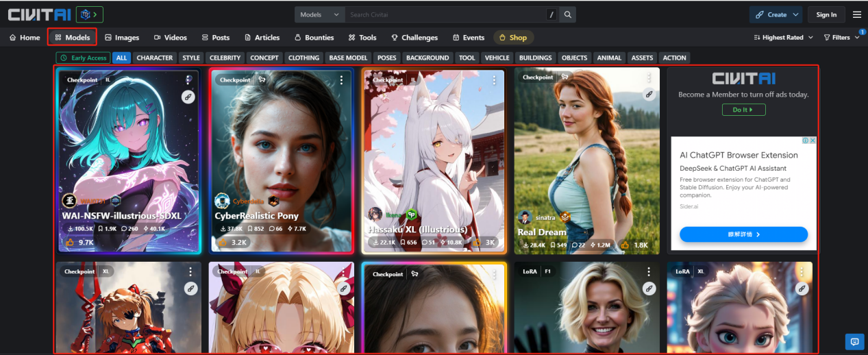This screenshot has width=868, height=355.
Task: Switch to the Images tab
Action: pyautogui.click(x=122, y=38)
